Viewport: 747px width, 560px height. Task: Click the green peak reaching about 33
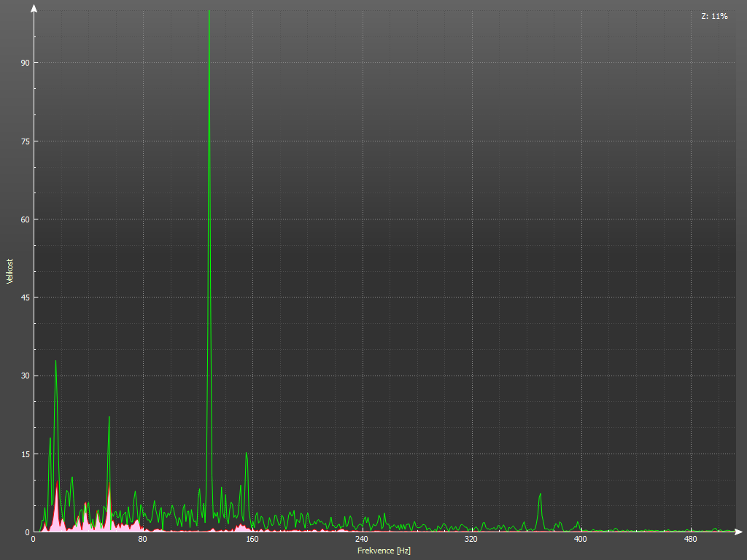[55, 362]
